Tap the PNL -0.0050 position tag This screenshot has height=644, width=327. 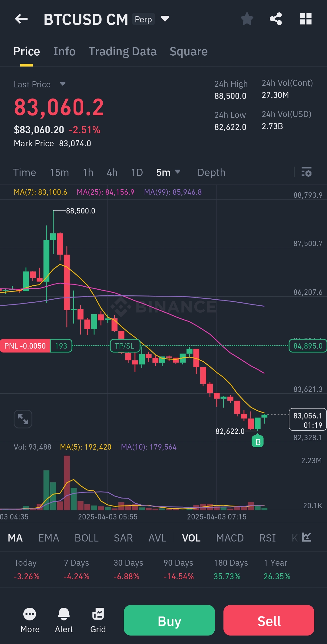(x=25, y=346)
